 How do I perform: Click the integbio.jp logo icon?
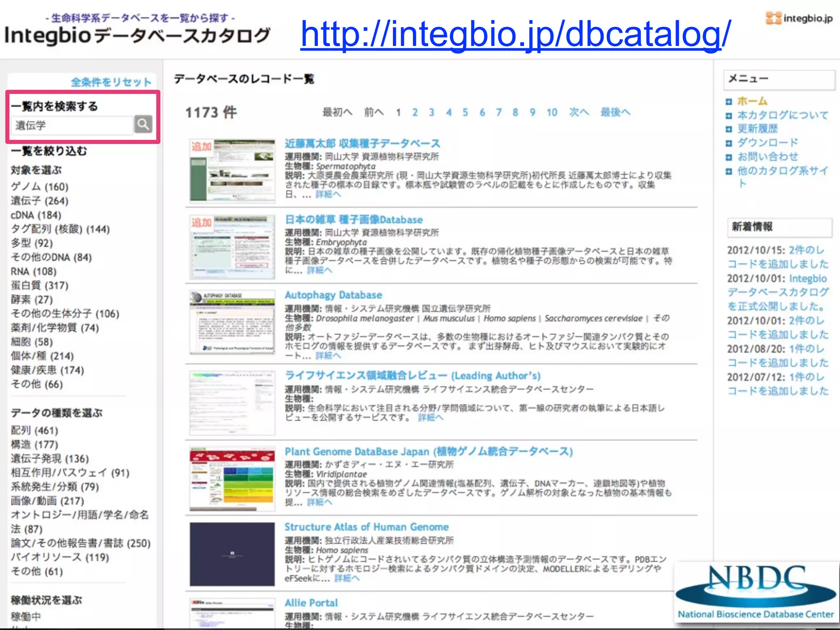tap(774, 18)
